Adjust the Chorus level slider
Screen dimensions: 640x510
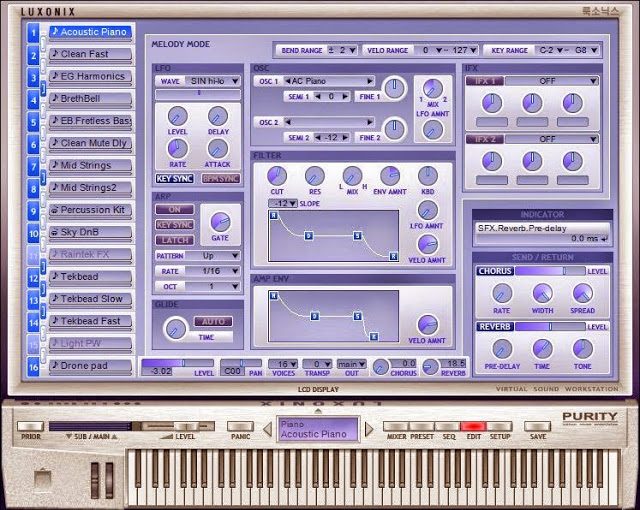click(550, 271)
